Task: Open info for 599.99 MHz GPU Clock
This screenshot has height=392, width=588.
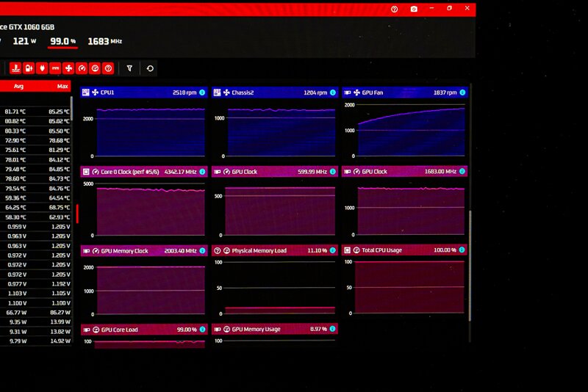Action: pos(333,172)
